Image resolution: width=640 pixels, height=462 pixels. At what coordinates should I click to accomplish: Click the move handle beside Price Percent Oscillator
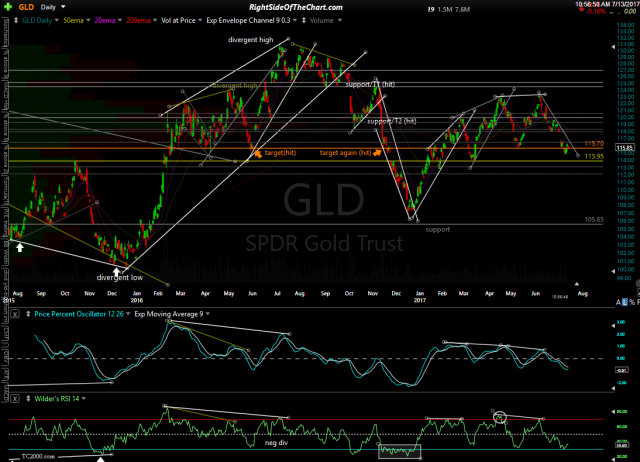[x=28, y=314]
